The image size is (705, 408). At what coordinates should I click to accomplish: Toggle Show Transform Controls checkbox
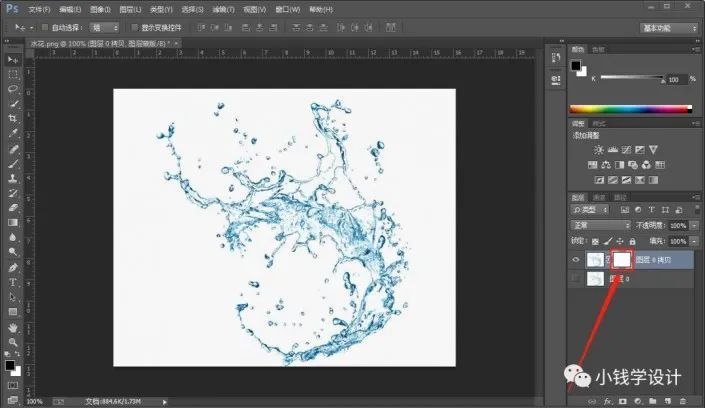(134, 27)
